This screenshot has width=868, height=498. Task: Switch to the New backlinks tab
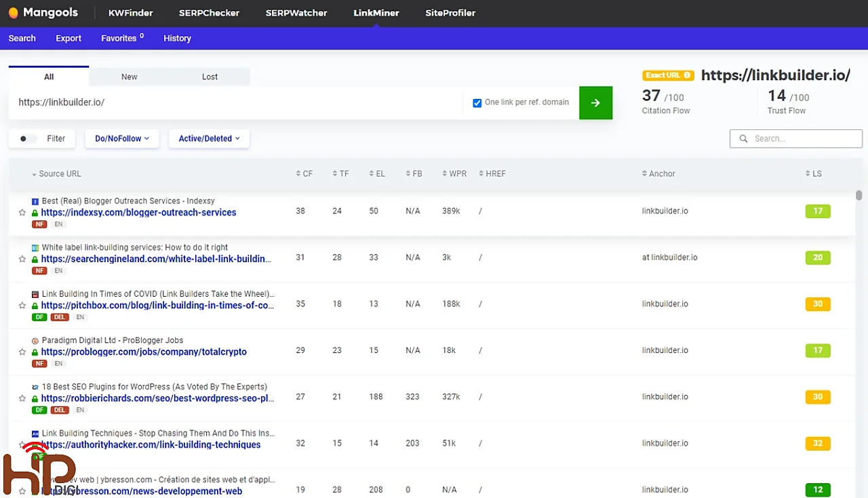(130, 77)
